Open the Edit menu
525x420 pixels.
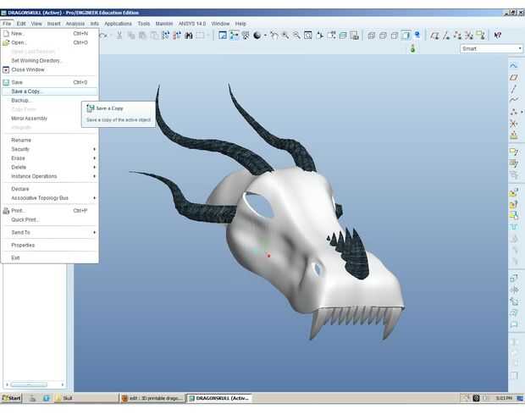pos(21,24)
